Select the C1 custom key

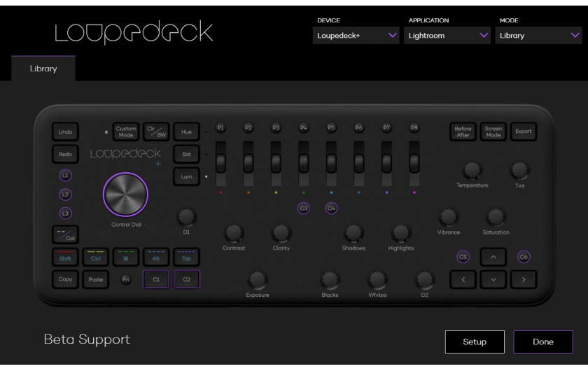(156, 279)
